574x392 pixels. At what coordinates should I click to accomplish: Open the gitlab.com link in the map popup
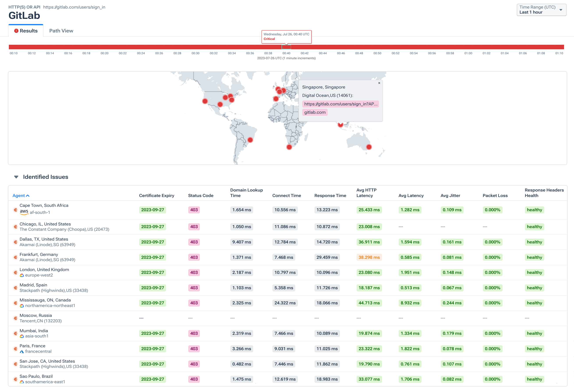(x=315, y=112)
